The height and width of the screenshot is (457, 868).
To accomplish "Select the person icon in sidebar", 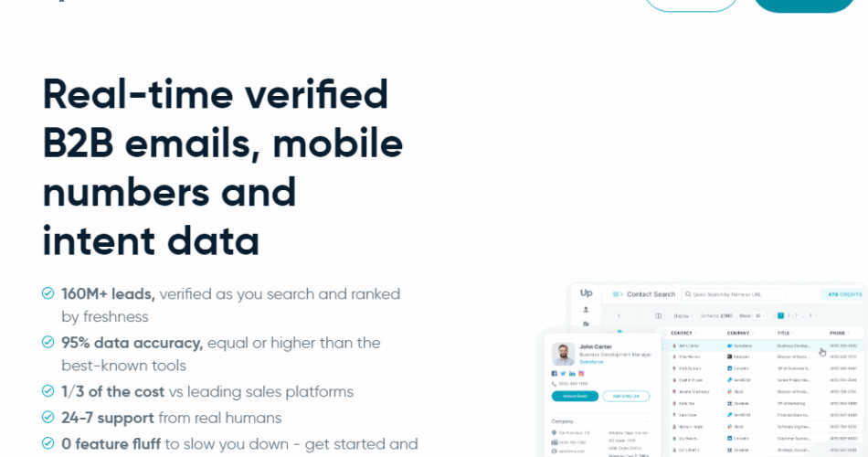I will point(586,310).
